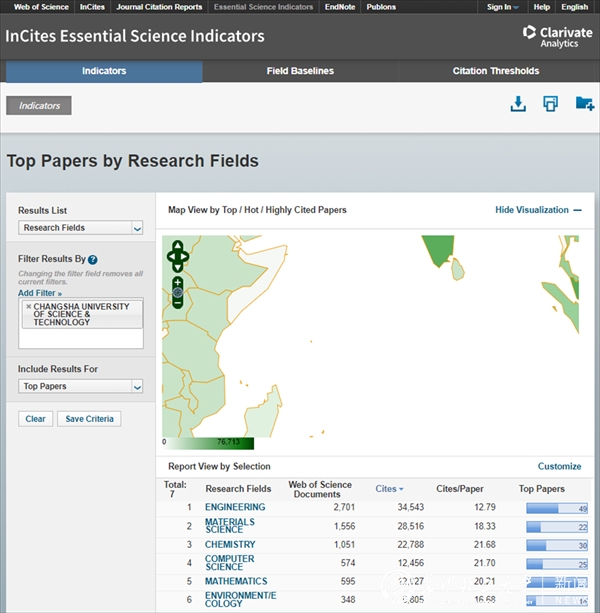Viewport: 600px width, 613px height.
Task: Expand the Sign In dropdown menu
Action: [x=502, y=7]
